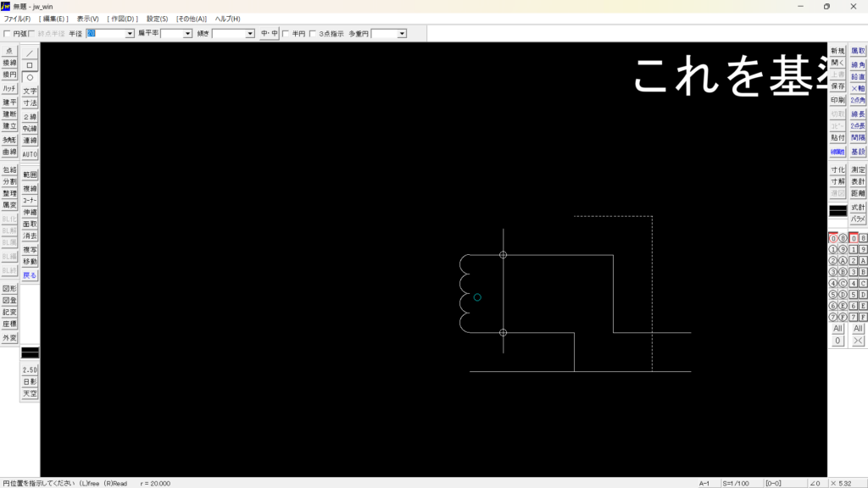Open the 多重円 multiple circle dropdown

401,34
